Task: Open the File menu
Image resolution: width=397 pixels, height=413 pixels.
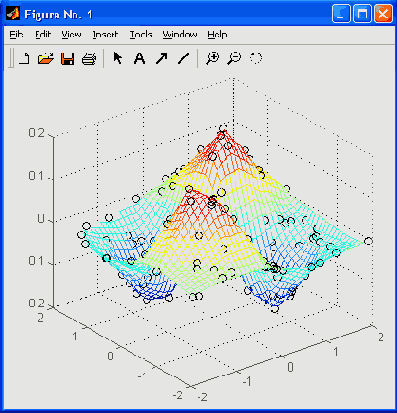Action: pos(16,35)
